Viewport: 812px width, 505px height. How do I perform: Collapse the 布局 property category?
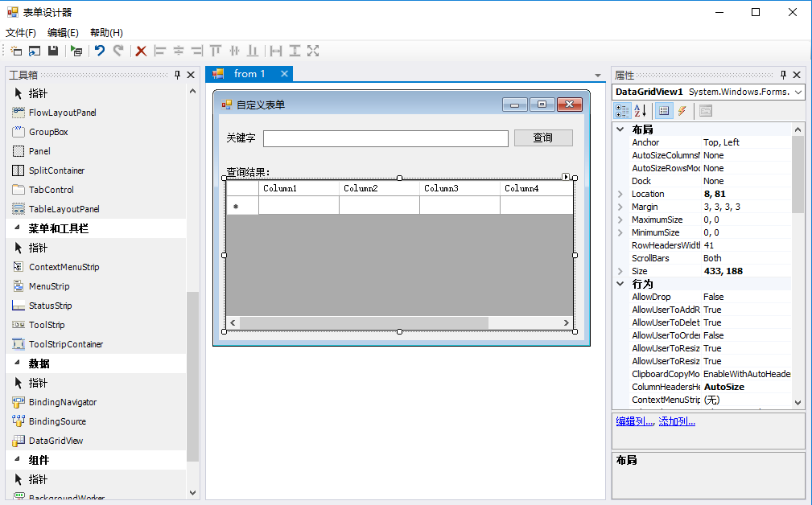tap(620, 129)
